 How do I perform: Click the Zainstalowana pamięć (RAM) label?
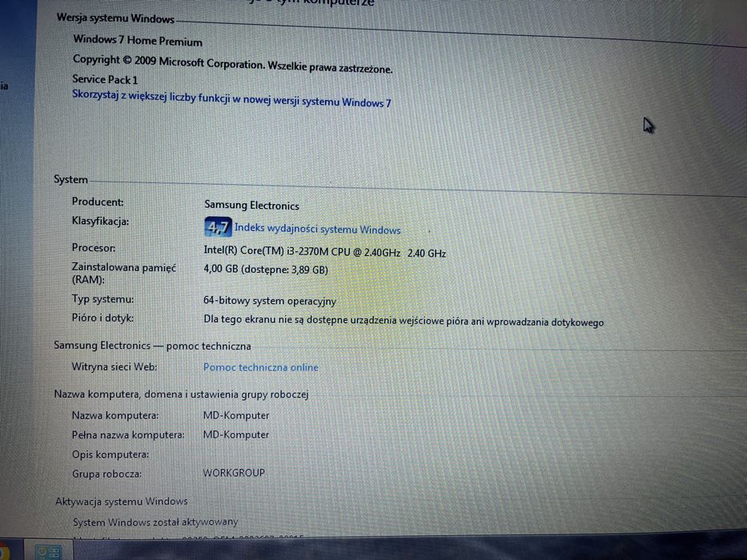coord(124,274)
